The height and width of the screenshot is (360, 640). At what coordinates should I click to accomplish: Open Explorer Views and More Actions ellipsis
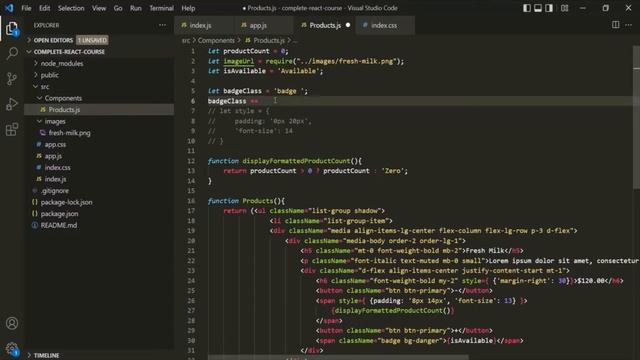pos(162,25)
